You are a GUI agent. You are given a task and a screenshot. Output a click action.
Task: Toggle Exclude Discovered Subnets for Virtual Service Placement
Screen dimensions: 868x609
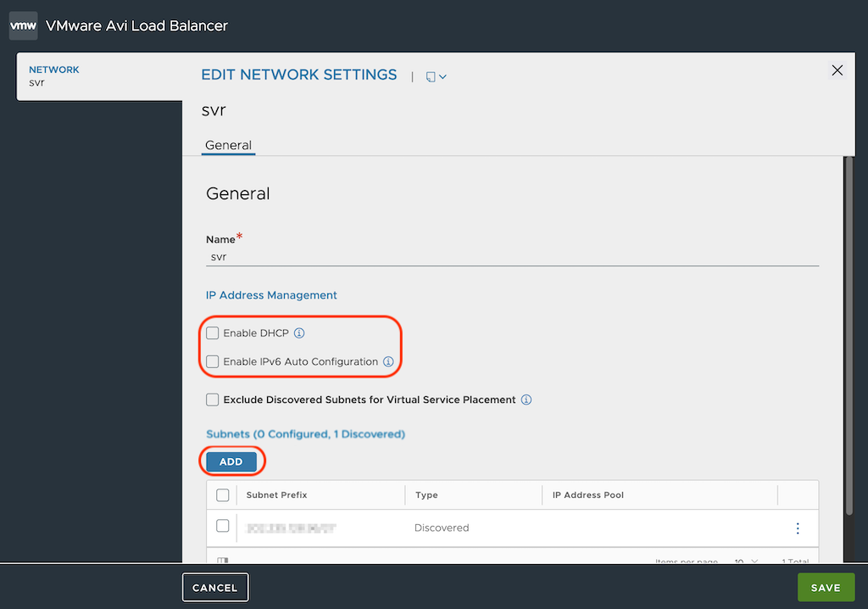tap(213, 399)
